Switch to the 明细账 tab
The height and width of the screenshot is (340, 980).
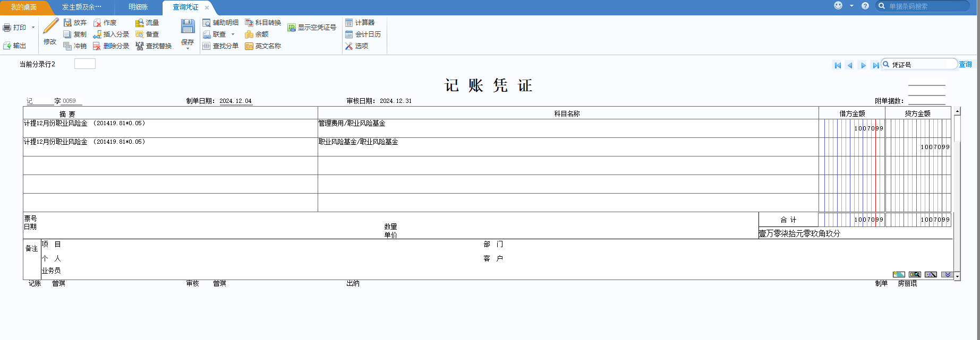pyautogui.click(x=138, y=7)
